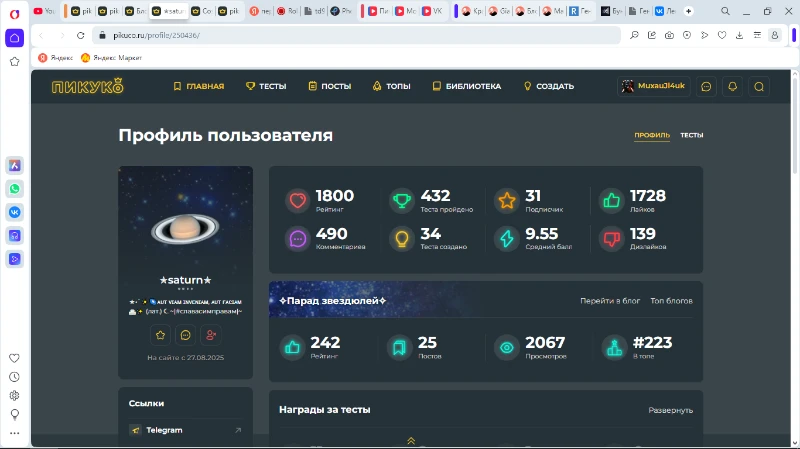Click the Яндекс bookmark in bookmarks bar
This screenshot has width=800, height=449.
(56, 58)
